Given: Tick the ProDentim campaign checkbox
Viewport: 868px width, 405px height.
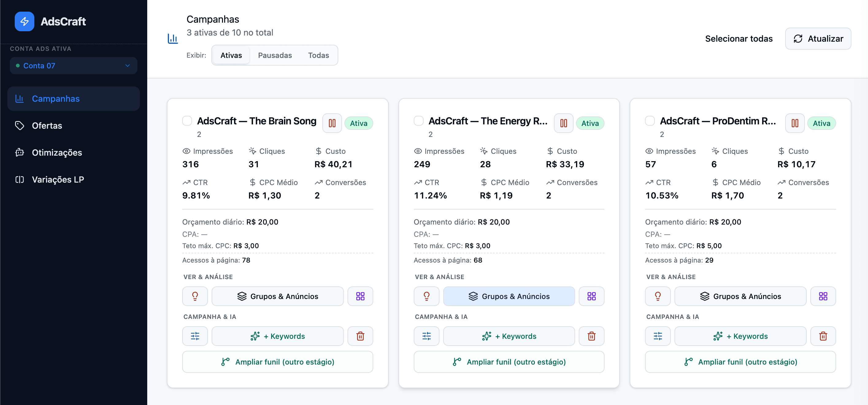Looking at the screenshot, I should (x=650, y=120).
